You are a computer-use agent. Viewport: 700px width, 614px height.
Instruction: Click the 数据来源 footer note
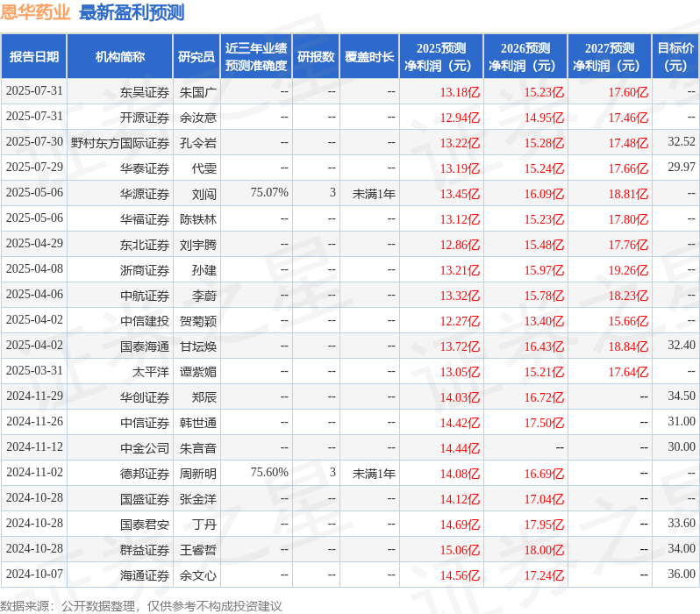(141, 607)
